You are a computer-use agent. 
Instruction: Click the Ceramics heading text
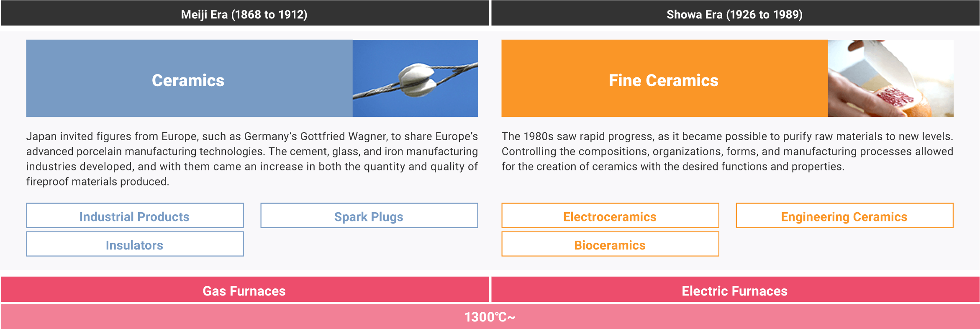188,80
